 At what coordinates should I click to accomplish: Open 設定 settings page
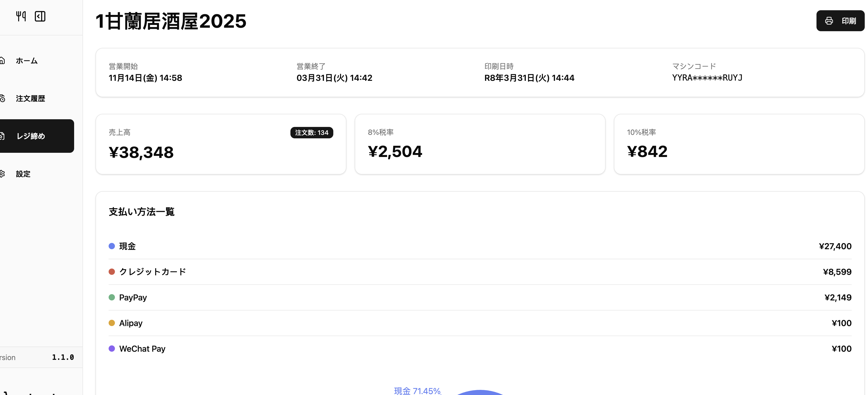pos(23,174)
